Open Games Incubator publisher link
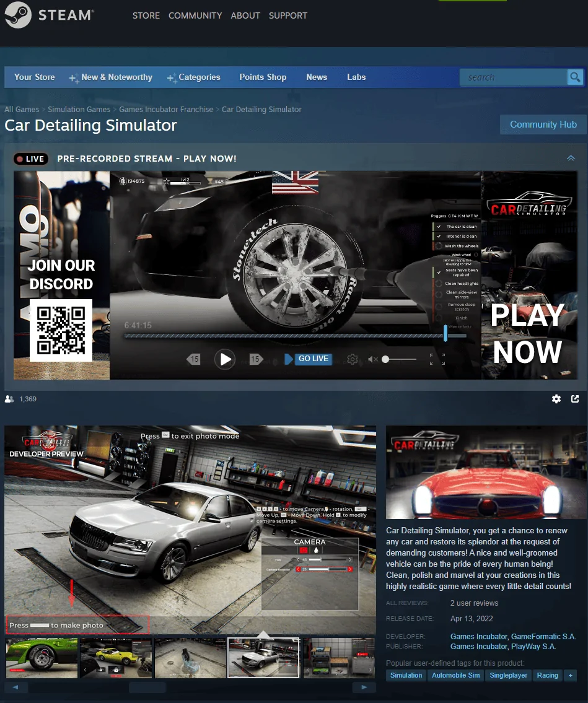The image size is (588, 703). [x=478, y=647]
